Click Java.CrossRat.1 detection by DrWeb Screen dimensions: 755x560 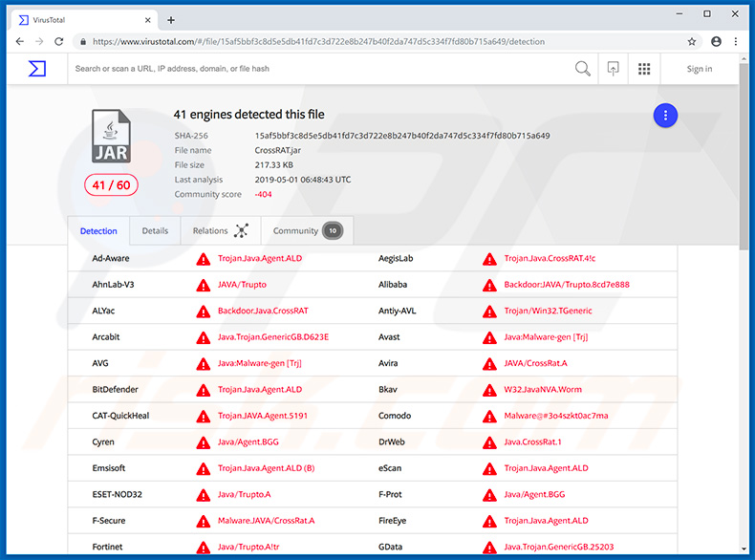pyautogui.click(x=532, y=442)
